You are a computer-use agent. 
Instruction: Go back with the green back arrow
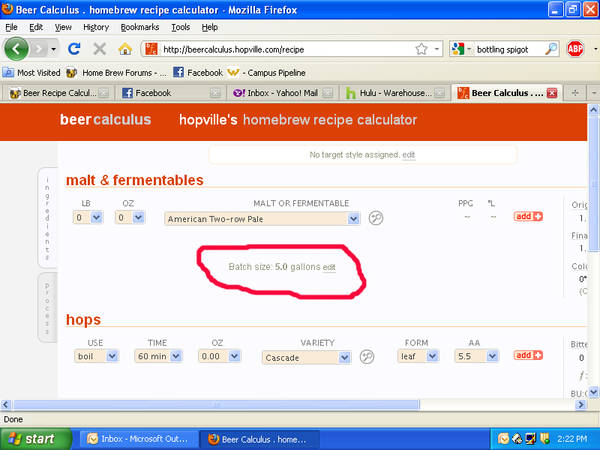coord(16,49)
